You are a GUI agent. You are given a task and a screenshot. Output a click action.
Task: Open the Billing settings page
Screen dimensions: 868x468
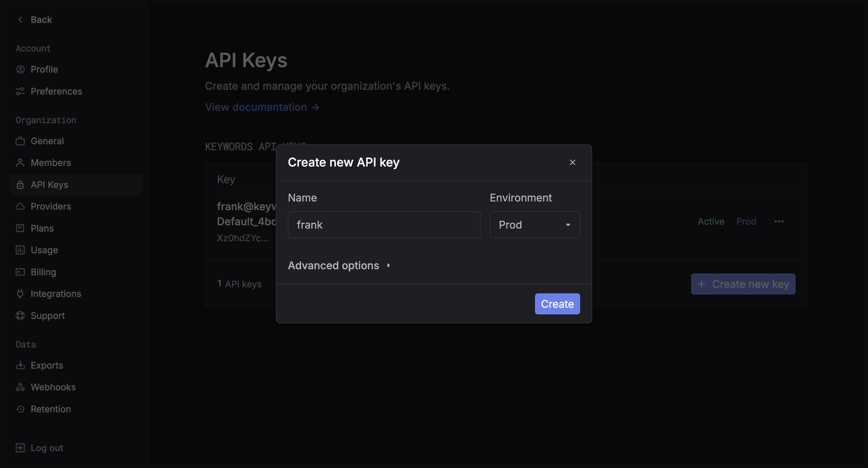pyautogui.click(x=43, y=272)
